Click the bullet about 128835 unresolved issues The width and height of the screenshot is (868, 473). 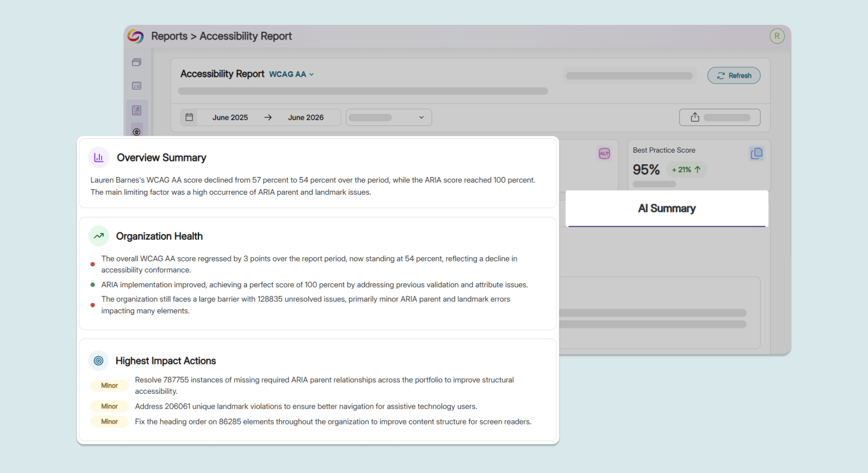[306, 305]
